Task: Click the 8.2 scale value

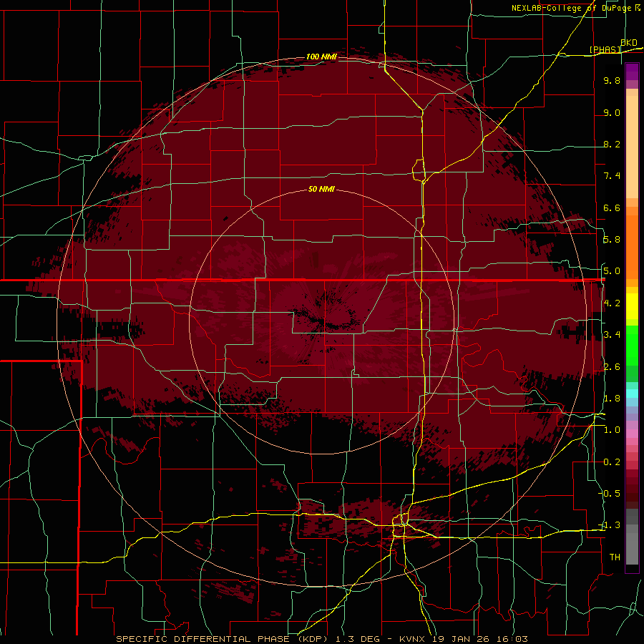Action: tap(612, 144)
